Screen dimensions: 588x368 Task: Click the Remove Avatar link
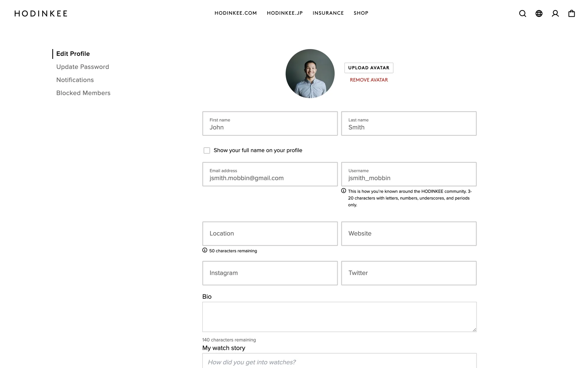pos(369,80)
